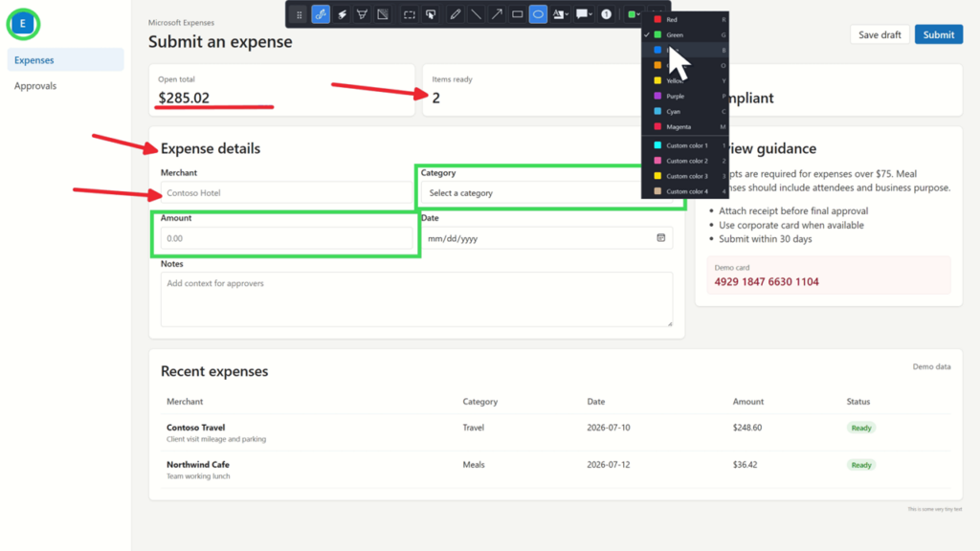This screenshot has width=980, height=551.
Task: Select the rectangle shape tool
Action: (518, 14)
